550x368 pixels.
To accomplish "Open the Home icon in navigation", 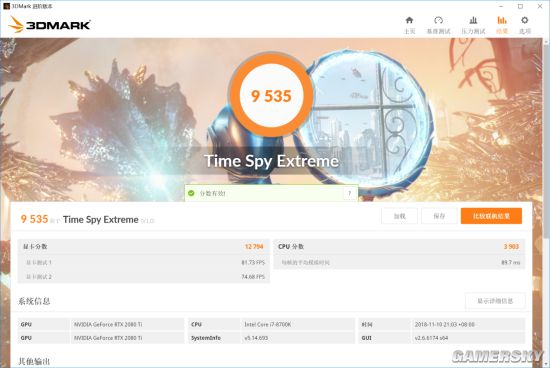I will (409, 20).
